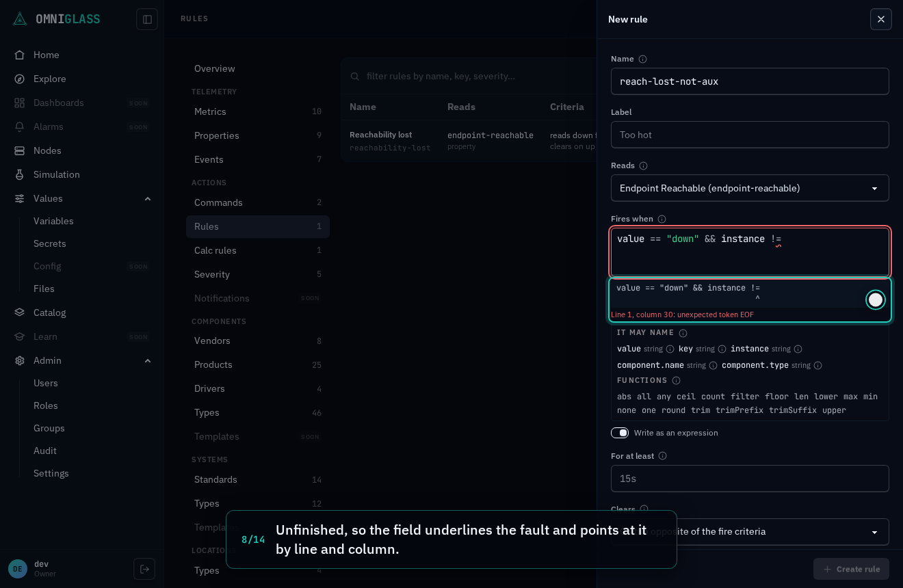
Task: Click the It May Name info icon
Action: click(x=683, y=333)
